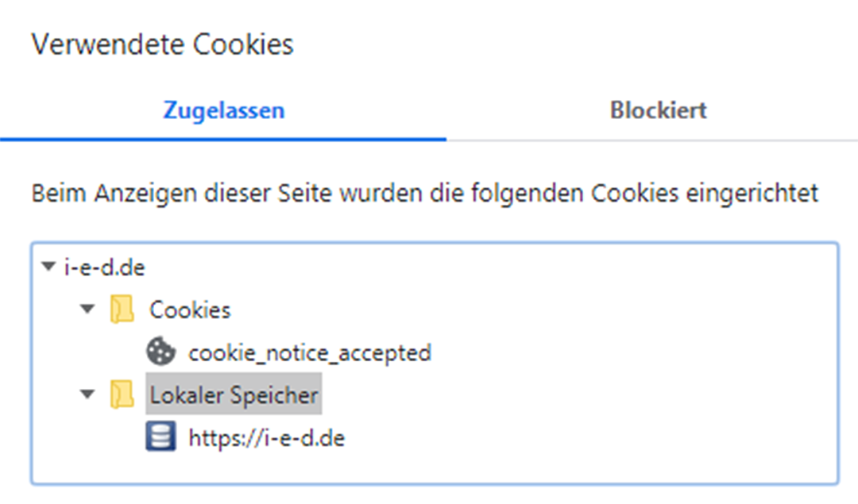The image size is (858, 504).
Task: Click the Cookies folder icon
Action: point(122,309)
